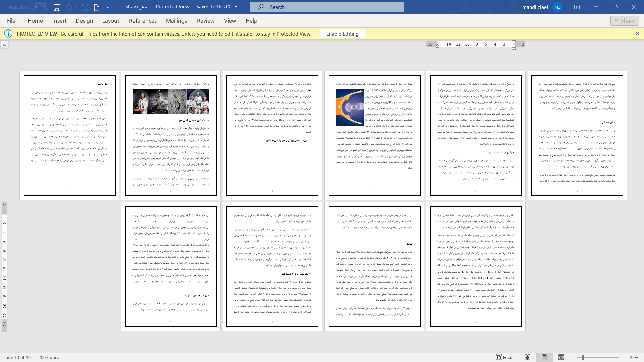Click the Print Layout view icon
644x362 pixels.
tap(544, 357)
